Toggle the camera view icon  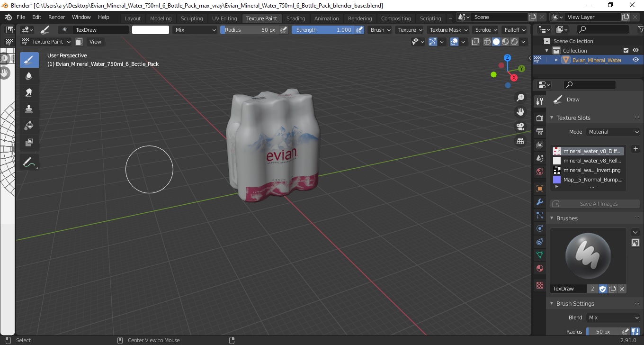point(520,127)
